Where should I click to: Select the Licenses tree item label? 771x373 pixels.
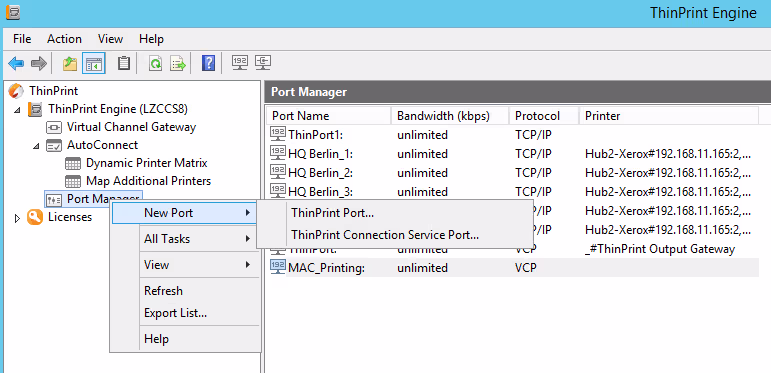coord(70,217)
